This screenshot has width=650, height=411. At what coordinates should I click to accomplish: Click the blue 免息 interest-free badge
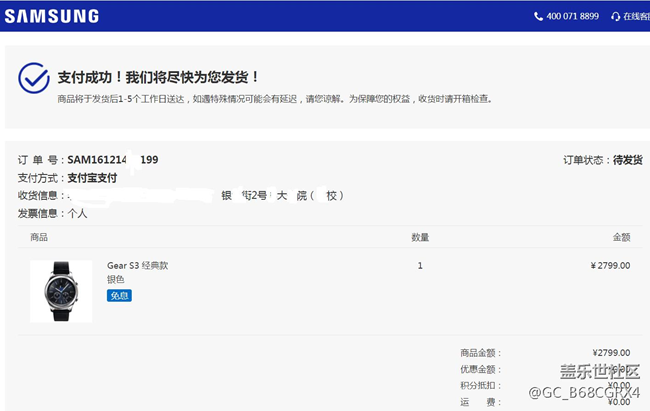[x=119, y=295]
